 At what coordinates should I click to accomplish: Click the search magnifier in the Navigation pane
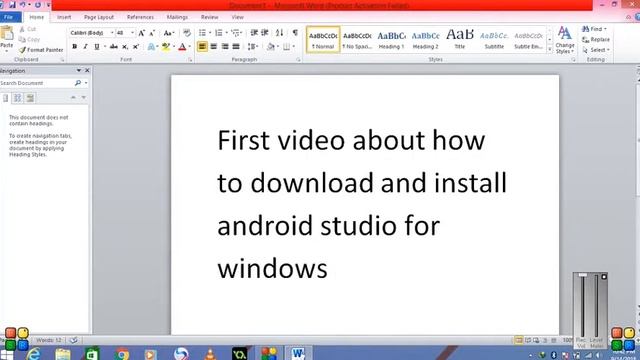[x=78, y=83]
